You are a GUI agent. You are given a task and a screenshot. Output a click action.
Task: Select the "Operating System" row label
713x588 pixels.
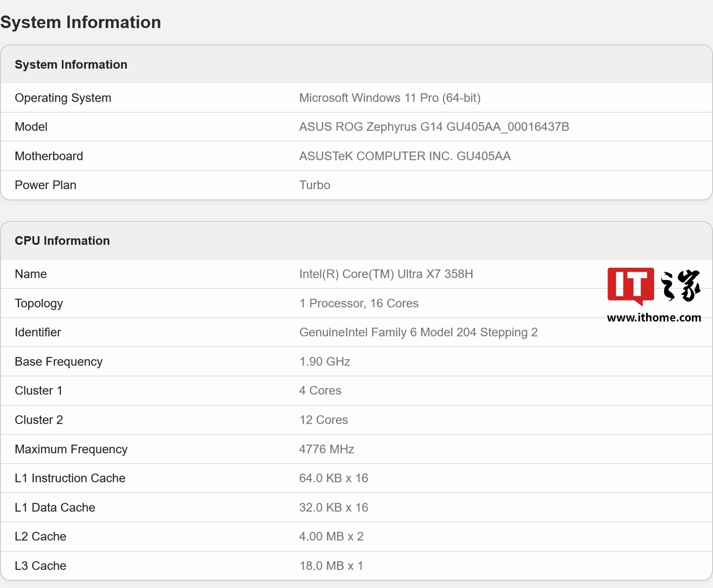(63, 98)
